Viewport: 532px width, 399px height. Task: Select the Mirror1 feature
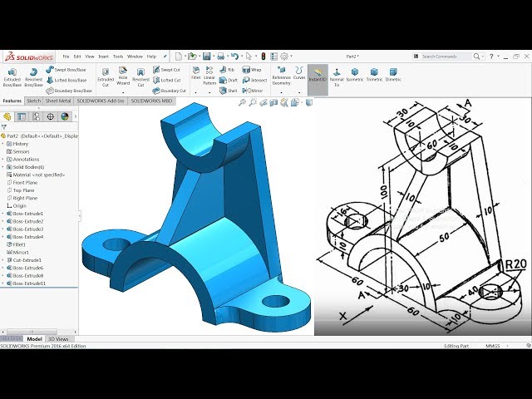[17, 253]
